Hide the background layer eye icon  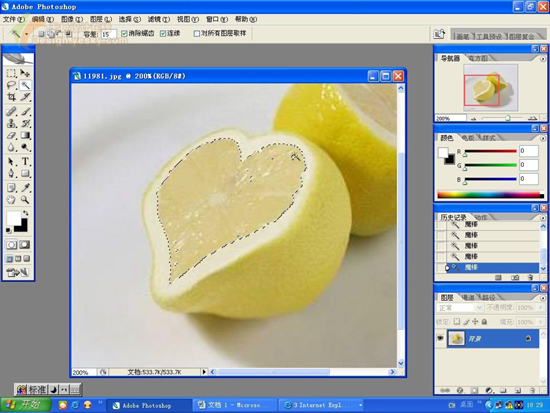point(440,338)
